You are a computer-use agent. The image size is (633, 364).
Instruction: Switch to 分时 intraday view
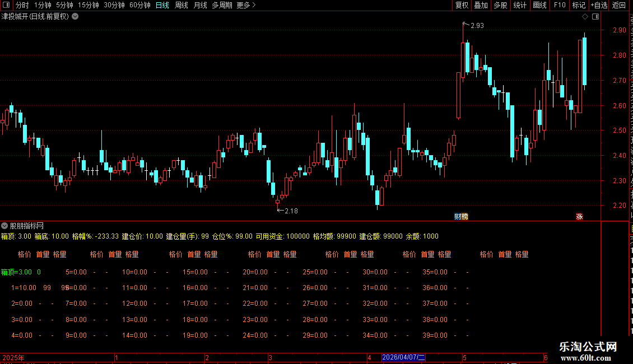(22, 5)
